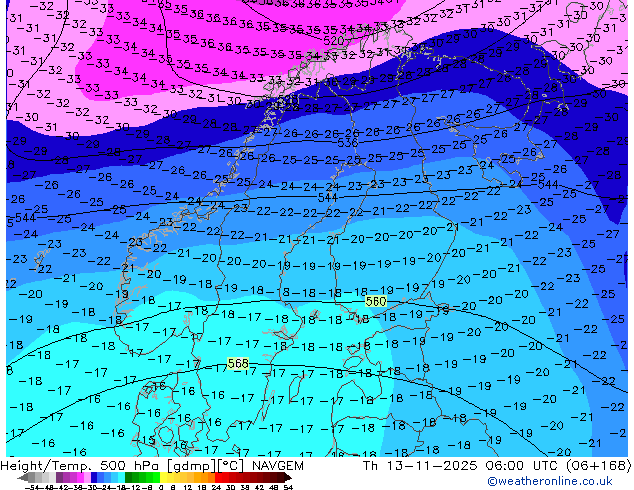Click the highlighted 568 height contour label
Image resolution: width=634 pixels, height=490 pixels.
(x=238, y=363)
